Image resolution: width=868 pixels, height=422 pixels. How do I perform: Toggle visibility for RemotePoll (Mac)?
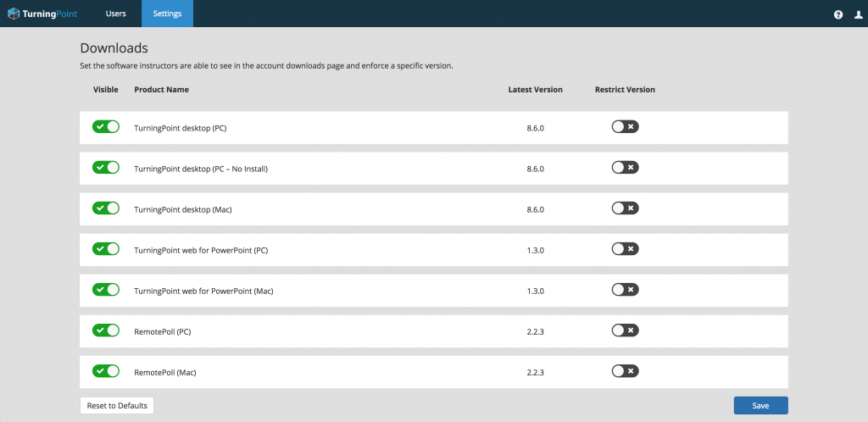(x=106, y=371)
